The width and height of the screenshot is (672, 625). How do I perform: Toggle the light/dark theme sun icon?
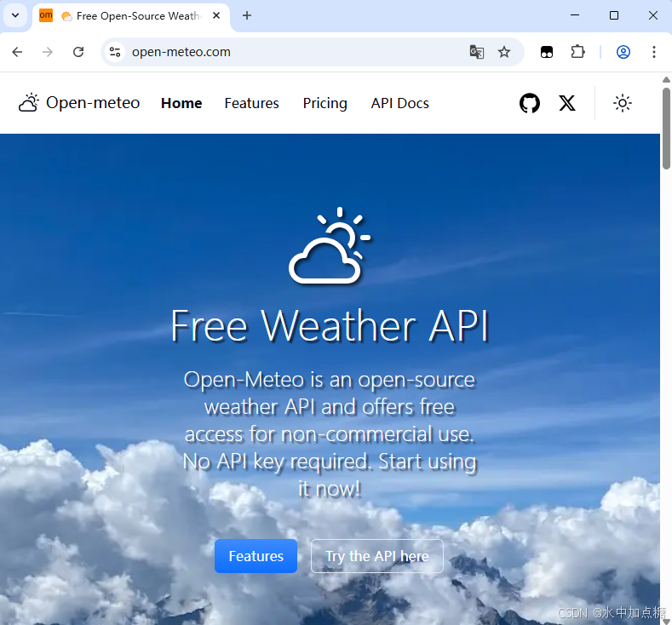pyautogui.click(x=623, y=103)
